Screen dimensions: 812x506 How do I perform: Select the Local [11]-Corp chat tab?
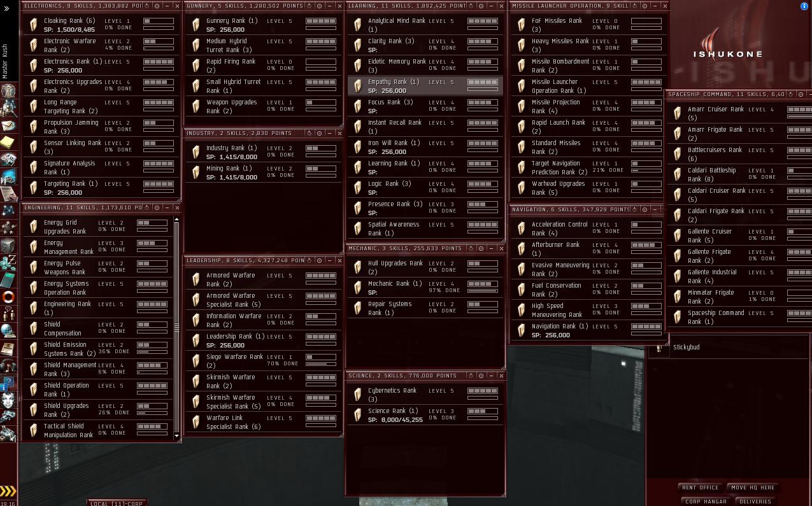point(117,503)
